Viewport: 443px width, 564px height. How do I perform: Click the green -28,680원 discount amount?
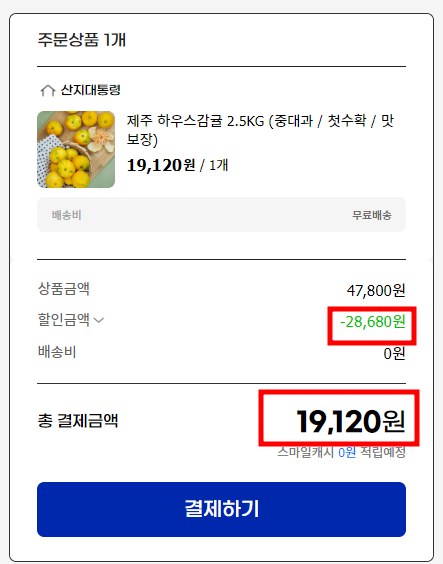coord(373,322)
